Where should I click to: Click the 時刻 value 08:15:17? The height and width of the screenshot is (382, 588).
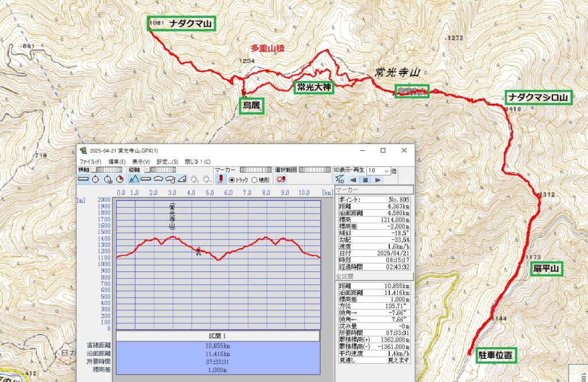(399, 260)
